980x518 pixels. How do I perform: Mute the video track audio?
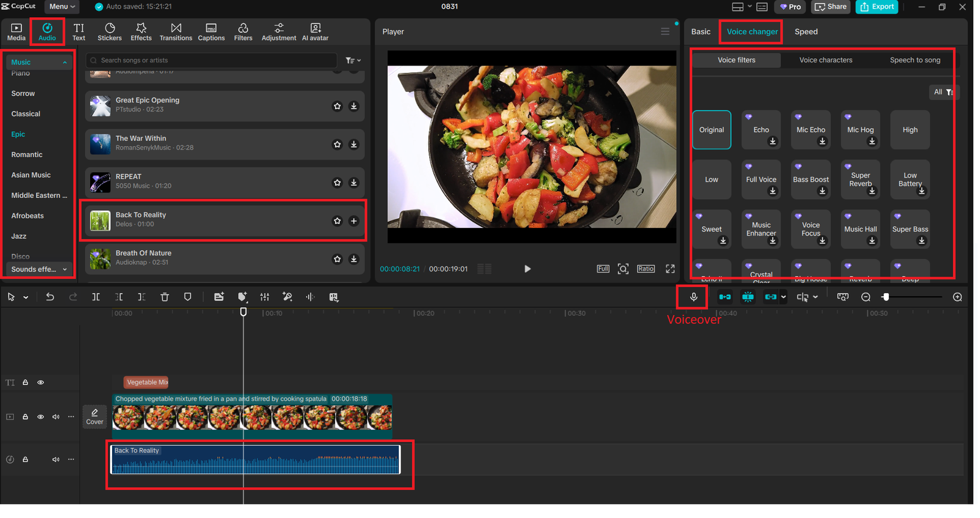pyautogui.click(x=56, y=417)
